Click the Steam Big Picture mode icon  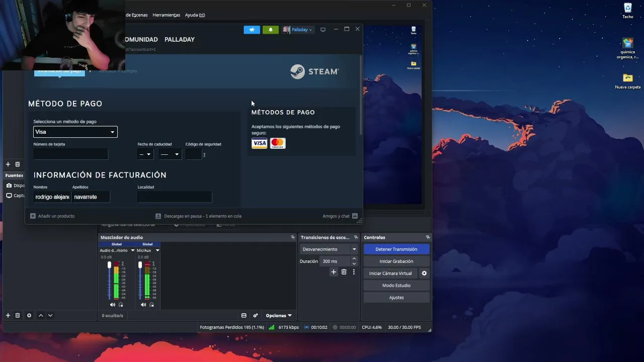click(x=323, y=30)
